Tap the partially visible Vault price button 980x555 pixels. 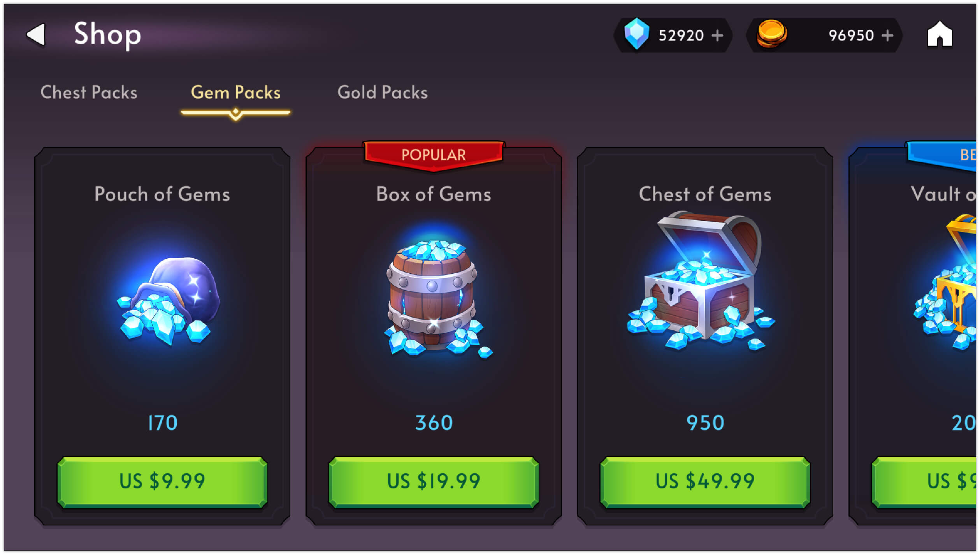pos(924,482)
